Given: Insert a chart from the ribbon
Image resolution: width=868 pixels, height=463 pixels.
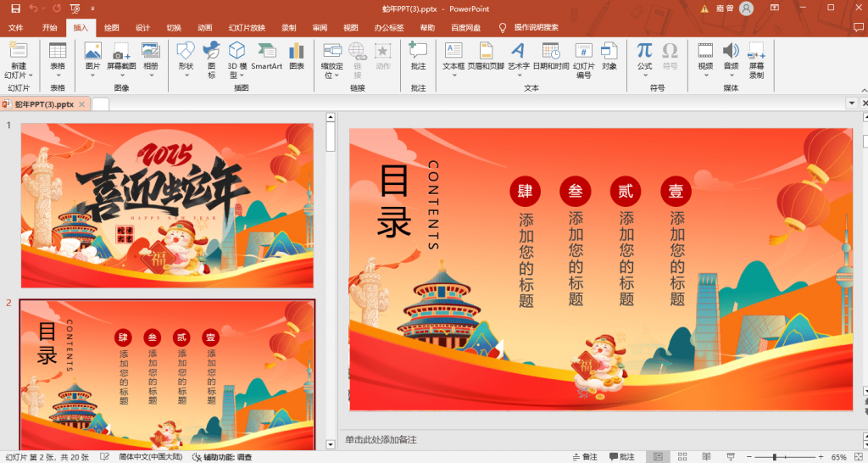Looking at the screenshot, I should pyautogui.click(x=296, y=56).
